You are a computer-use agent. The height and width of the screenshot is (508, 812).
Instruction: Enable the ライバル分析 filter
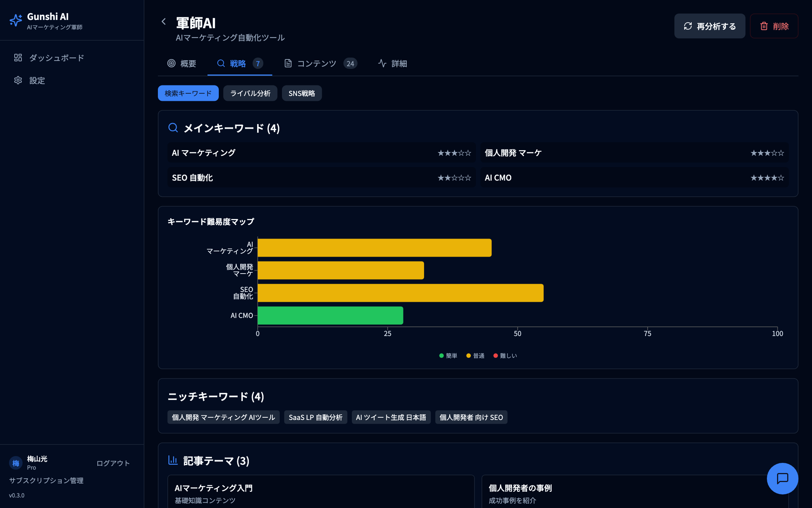pos(250,93)
